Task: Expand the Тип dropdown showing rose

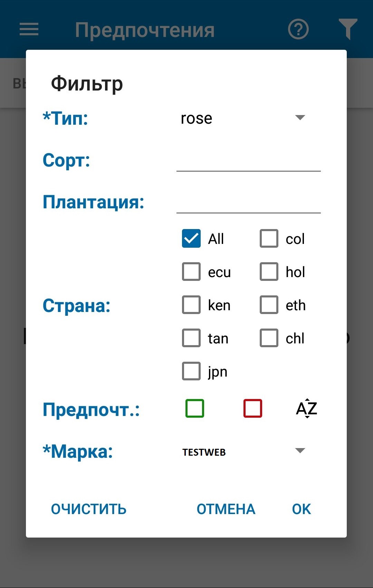Action: (243, 118)
